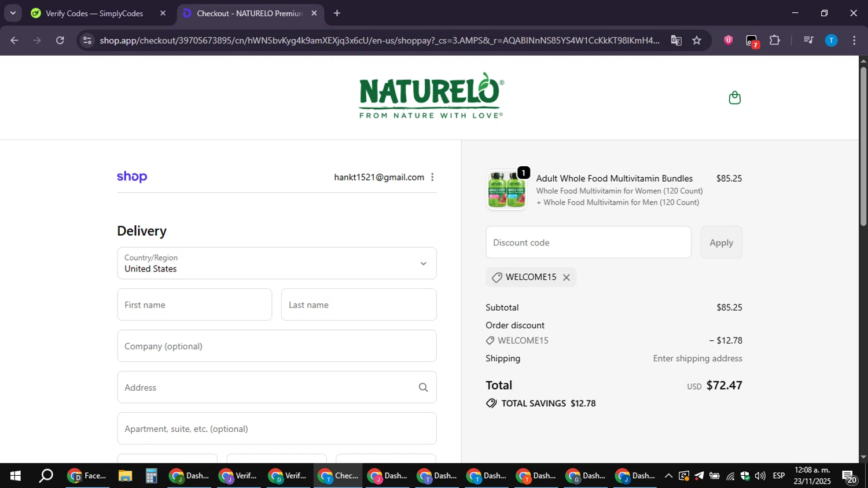Close the Verify Codes — SimplyCodes tab

click(163, 13)
